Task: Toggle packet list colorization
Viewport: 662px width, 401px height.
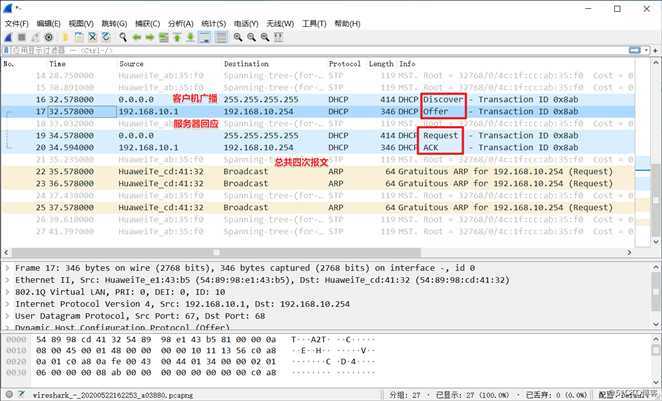Action: coord(221,38)
